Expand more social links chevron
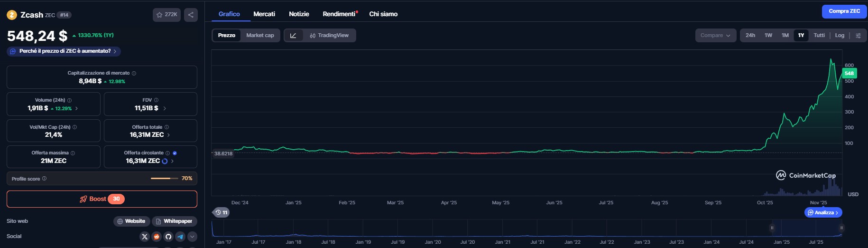Image resolution: width=868 pixels, height=248 pixels. (x=192, y=237)
